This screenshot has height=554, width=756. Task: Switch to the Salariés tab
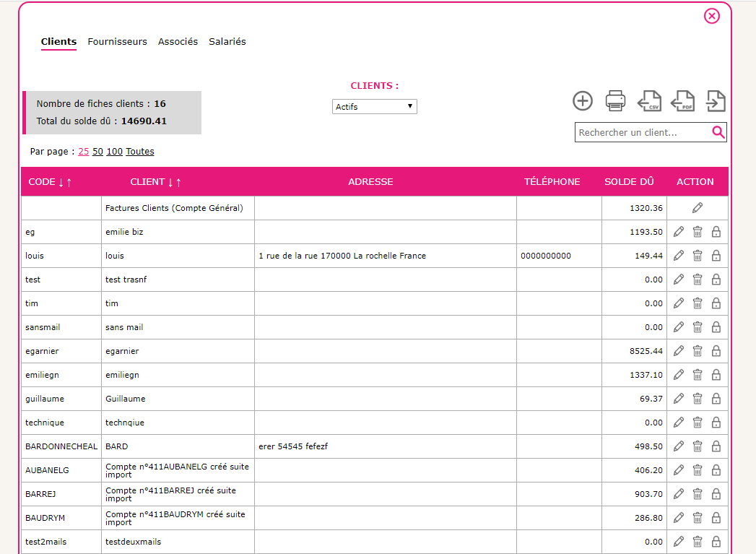click(x=227, y=41)
